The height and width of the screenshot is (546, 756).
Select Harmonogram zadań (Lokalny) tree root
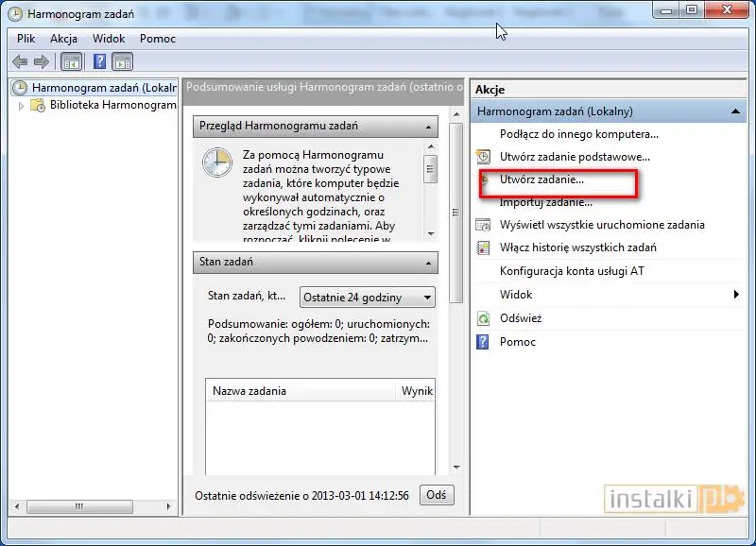point(104,88)
